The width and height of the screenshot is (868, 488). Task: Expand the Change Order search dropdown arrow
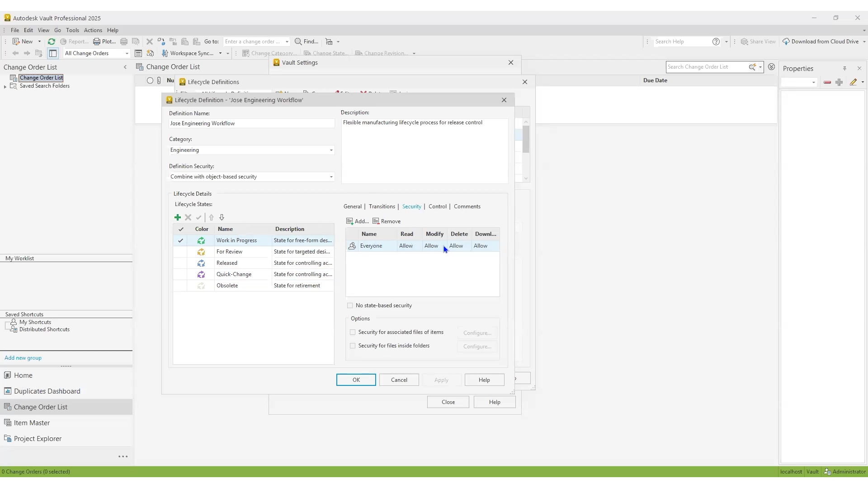tap(760, 67)
